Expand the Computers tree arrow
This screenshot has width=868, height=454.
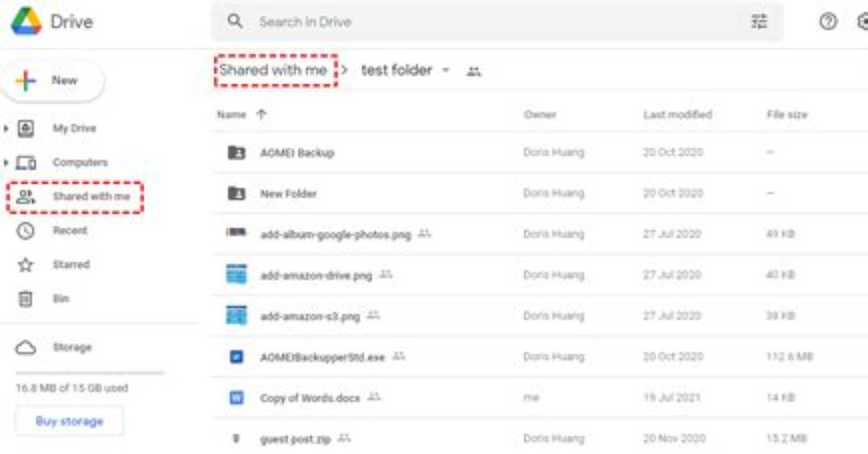7,163
